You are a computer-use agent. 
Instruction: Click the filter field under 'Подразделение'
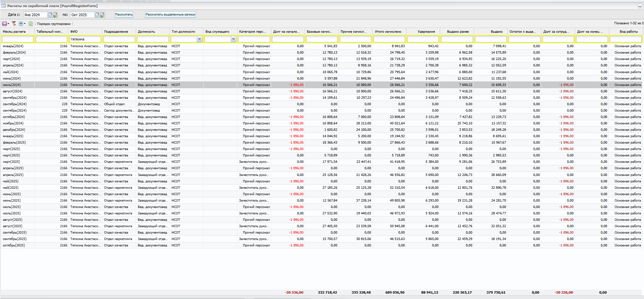click(x=119, y=39)
